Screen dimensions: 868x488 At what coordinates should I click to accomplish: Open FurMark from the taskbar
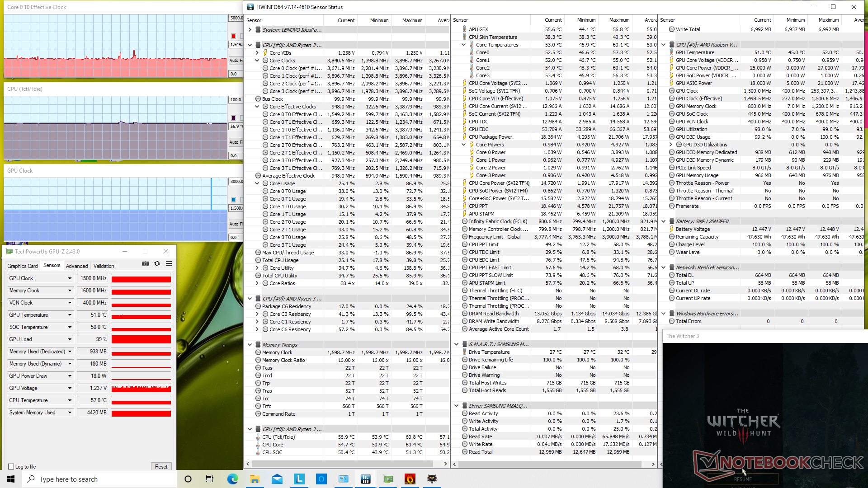410,479
